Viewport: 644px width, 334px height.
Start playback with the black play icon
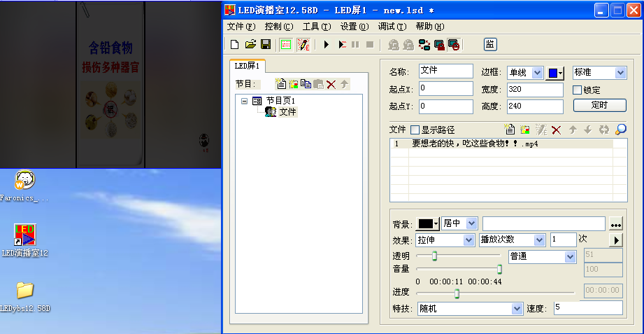[x=327, y=44]
